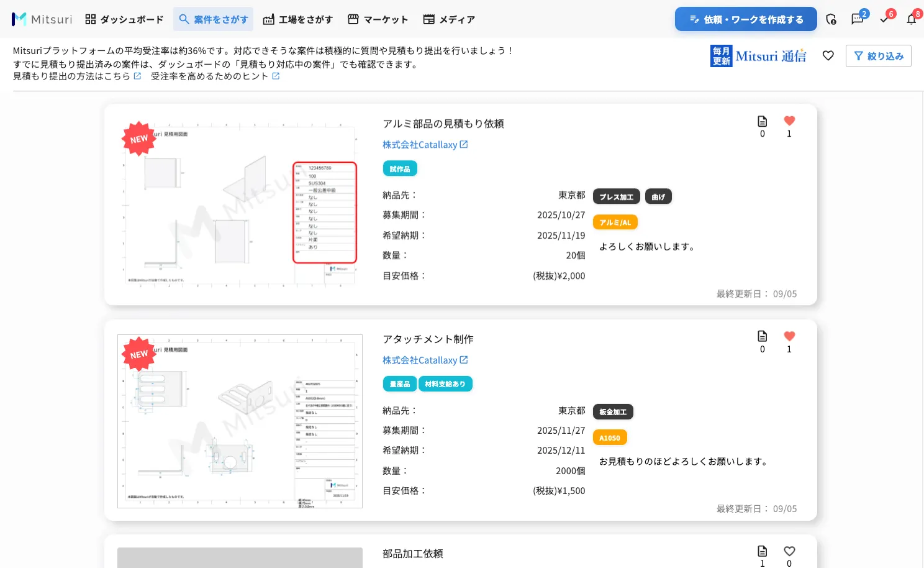
Task: Click (税抜)¥1,500 price text
Action: 559,491
